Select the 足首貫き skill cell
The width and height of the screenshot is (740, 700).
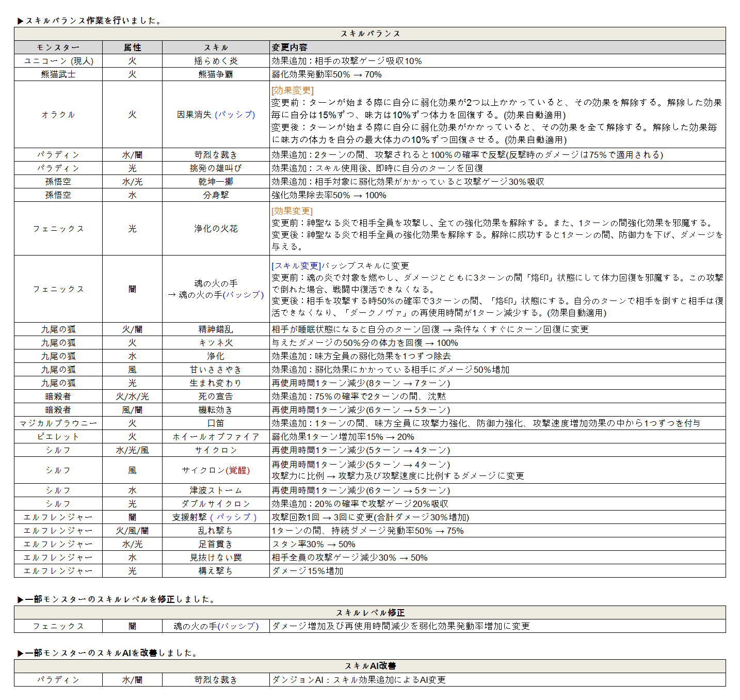tap(216, 544)
